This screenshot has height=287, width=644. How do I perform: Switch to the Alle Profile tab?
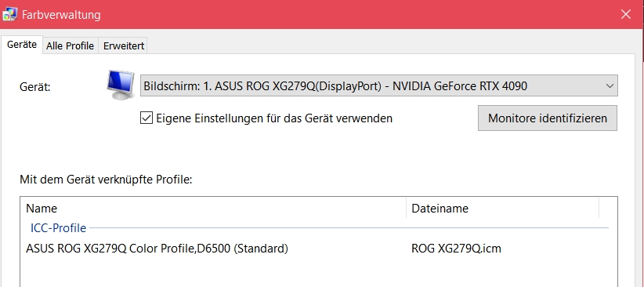71,45
